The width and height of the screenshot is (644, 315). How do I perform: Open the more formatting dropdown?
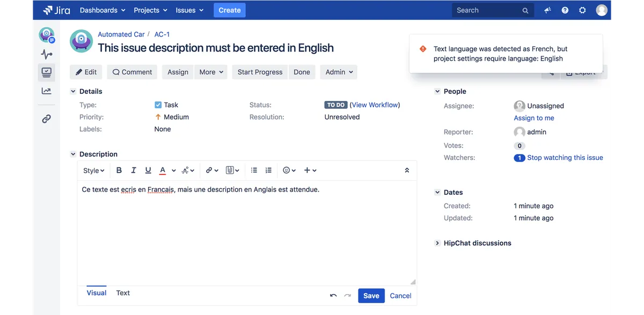pos(188,170)
